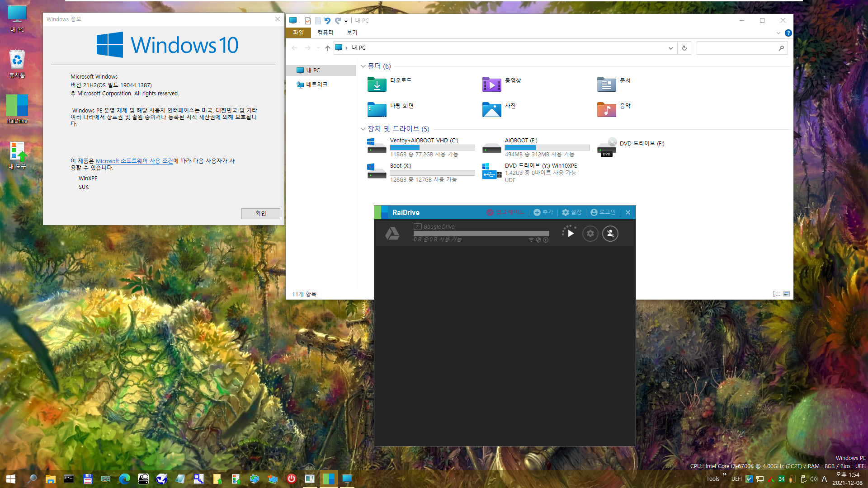Open 내 PC desktop icon
The width and height of the screenshot is (868, 488).
coord(17,19)
